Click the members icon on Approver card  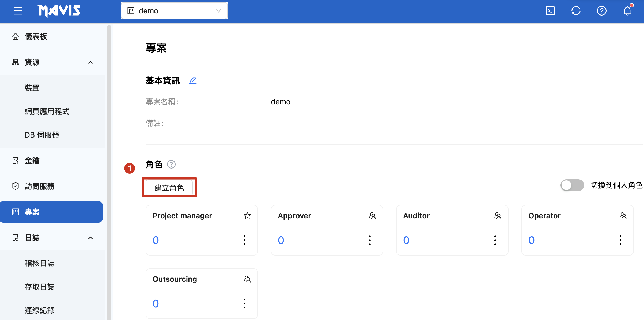click(x=372, y=216)
